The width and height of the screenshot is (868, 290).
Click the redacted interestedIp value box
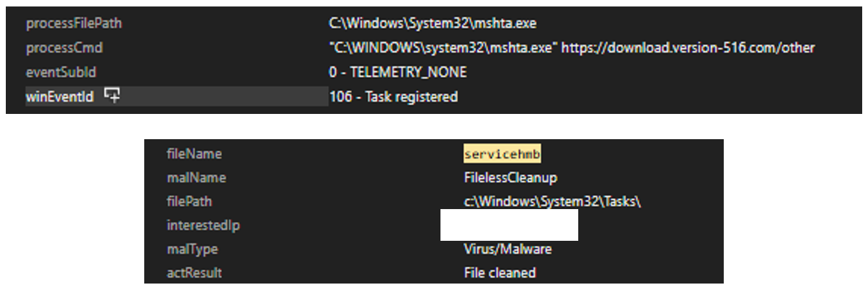tap(509, 225)
